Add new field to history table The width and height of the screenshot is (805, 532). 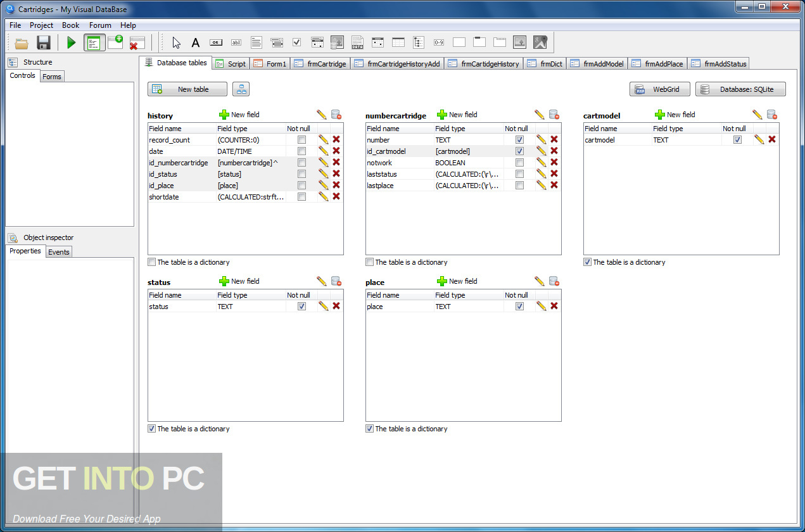239,115
